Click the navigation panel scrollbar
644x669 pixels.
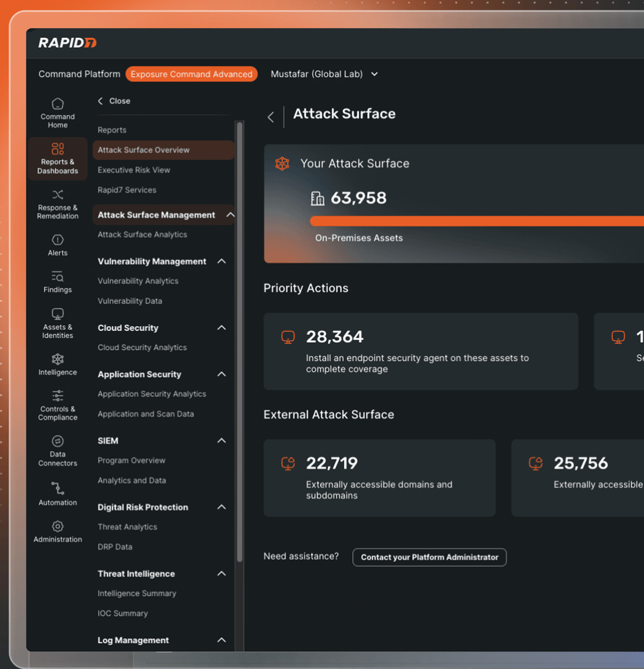point(240,342)
